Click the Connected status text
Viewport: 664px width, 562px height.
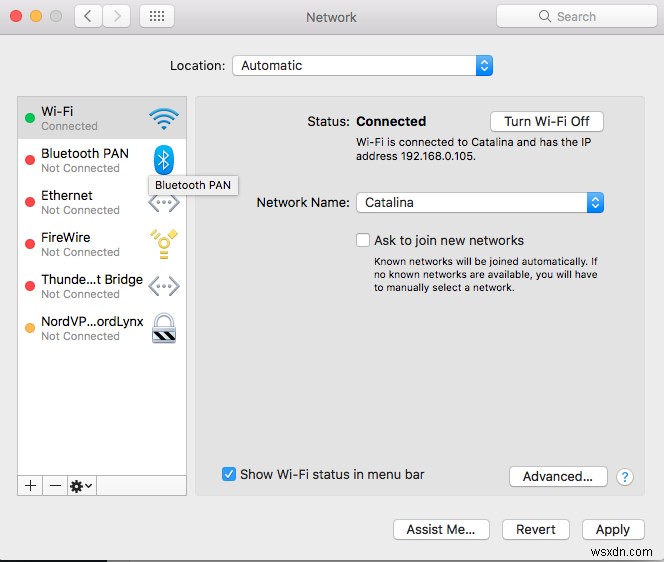point(391,122)
